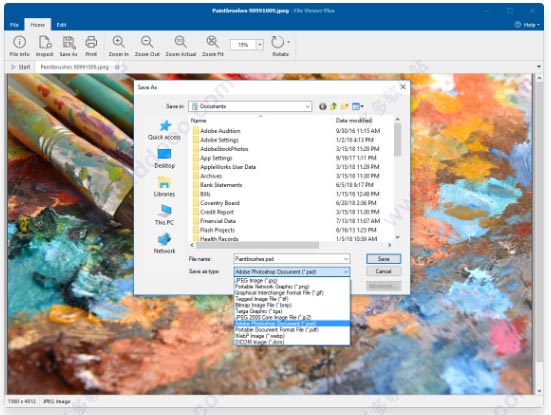Choose Targa Graphic (*.tga) type

(x=292, y=311)
